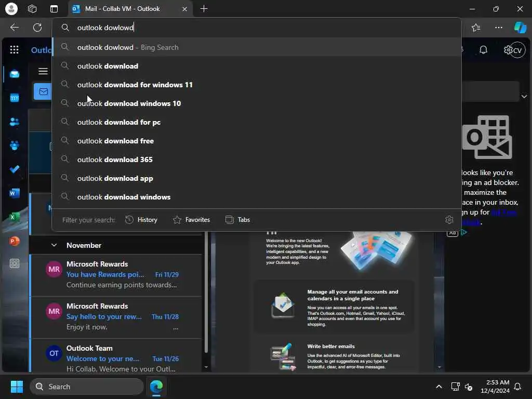Open Edge Settings and more menu
The image size is (532, 399).
tap(498, 28)
